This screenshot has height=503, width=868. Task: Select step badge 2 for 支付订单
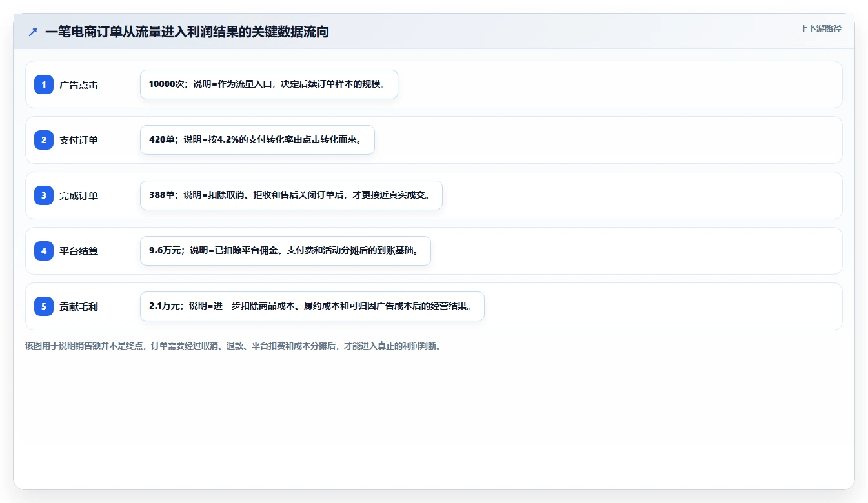44,140
